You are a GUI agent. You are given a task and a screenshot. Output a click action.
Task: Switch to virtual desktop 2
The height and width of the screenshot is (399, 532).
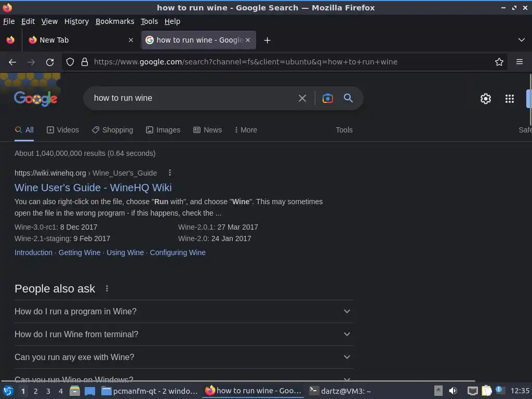(36, 391)
